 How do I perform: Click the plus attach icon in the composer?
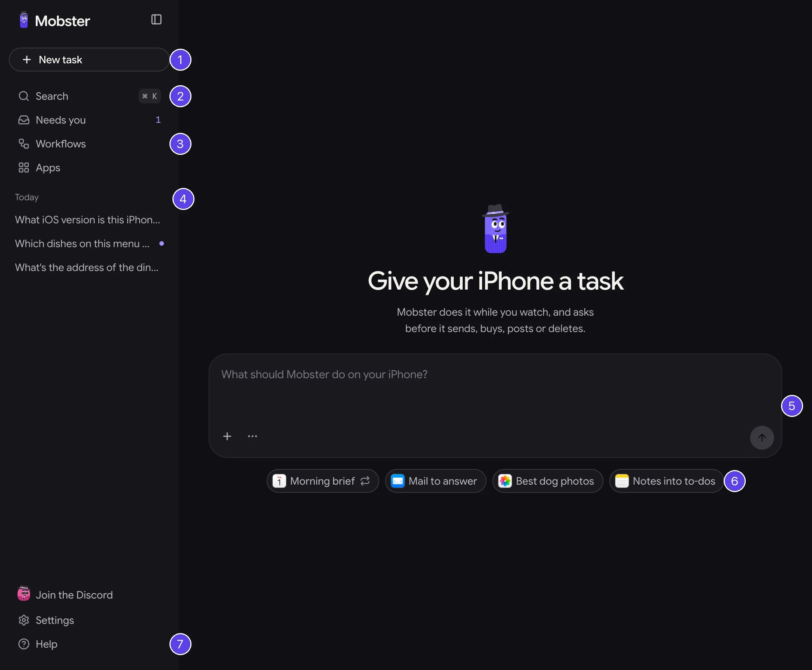[227, 436]
